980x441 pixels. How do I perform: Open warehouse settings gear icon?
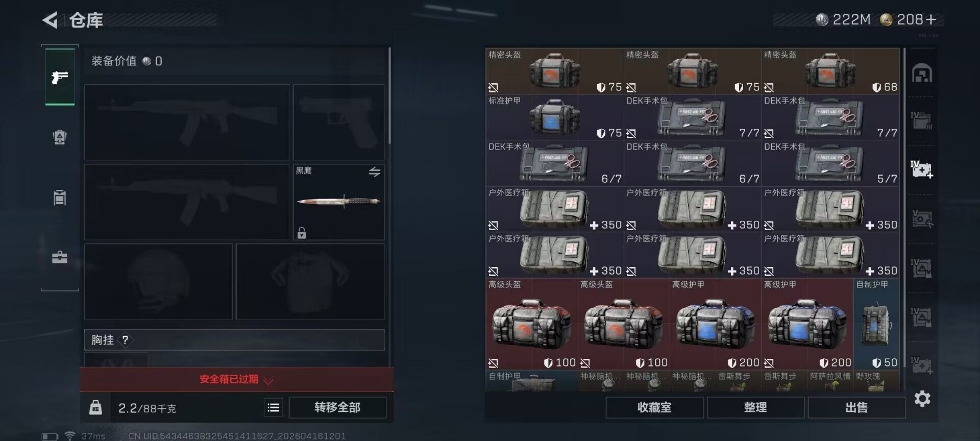pyautogui.click(x=922, y=399)
